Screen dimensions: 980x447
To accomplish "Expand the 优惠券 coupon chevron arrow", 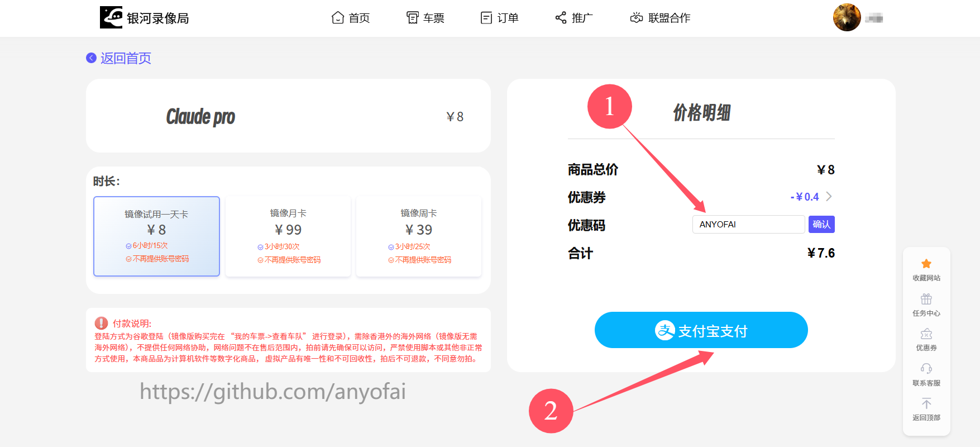I will tap(829, 197).
